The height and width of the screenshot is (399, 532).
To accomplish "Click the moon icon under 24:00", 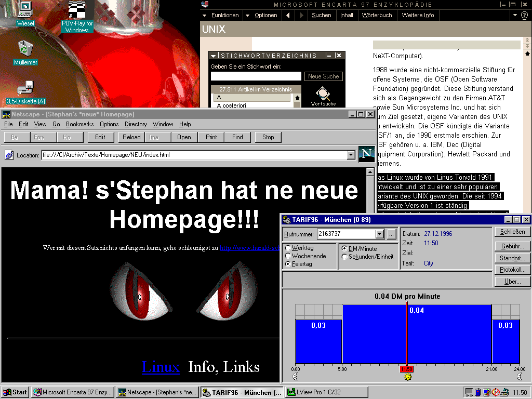I will coord(520,377).
